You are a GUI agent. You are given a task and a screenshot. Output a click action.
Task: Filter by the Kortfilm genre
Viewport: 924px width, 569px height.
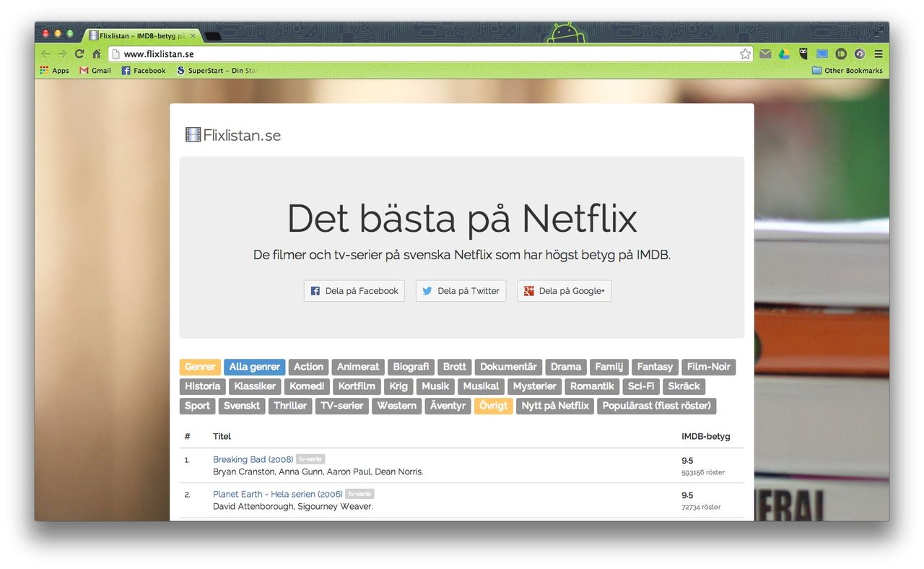pos(357,386)
